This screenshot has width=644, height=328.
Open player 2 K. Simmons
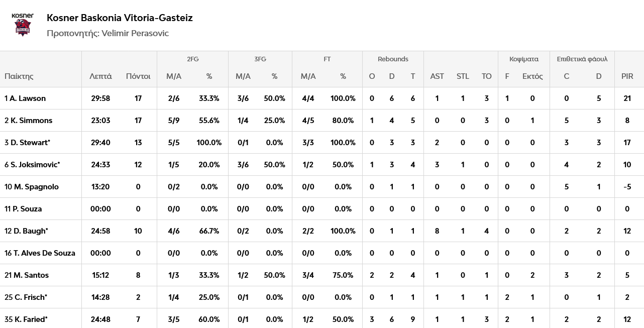point(29,121)
